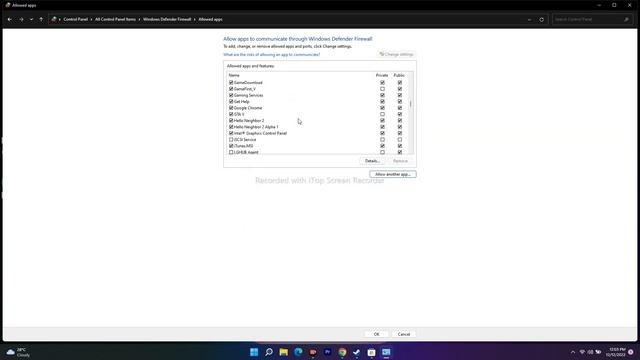Open All Control Panel Items breadcrumb
The height and width of the screenshot is (360, 640).
(116, 19)
